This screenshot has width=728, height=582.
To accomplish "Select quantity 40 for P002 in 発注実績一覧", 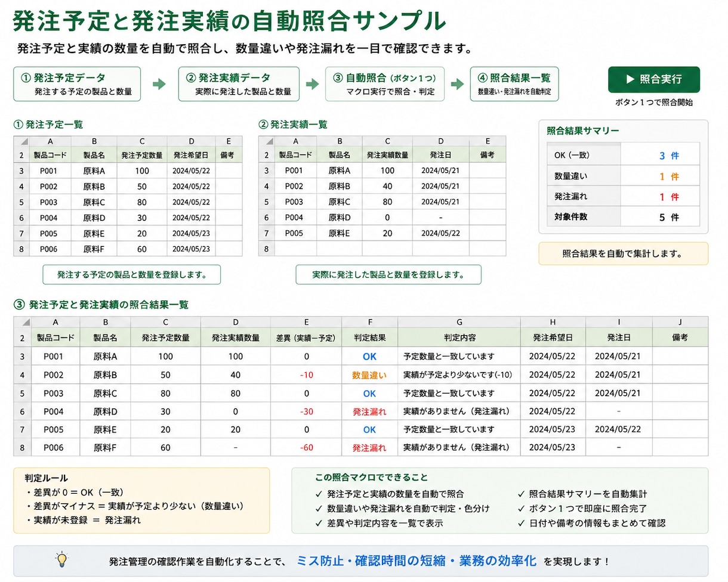I will coord(387,186).
